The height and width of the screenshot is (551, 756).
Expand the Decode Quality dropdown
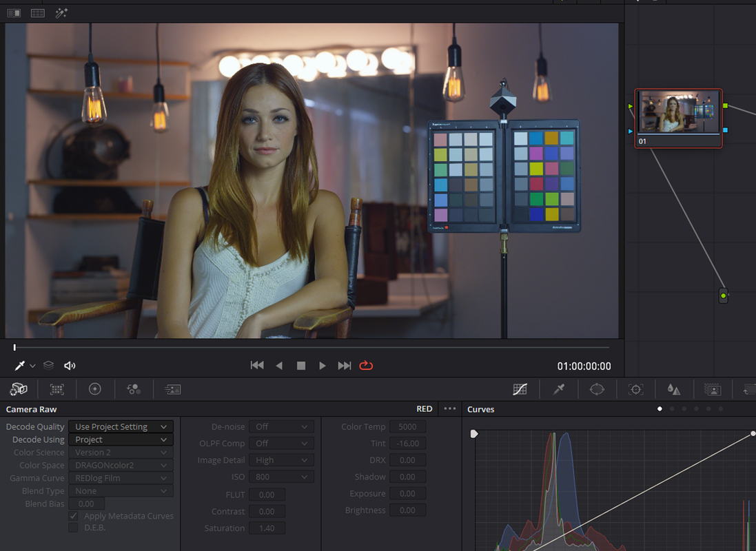pyautogui.click(x=121, y=426)
